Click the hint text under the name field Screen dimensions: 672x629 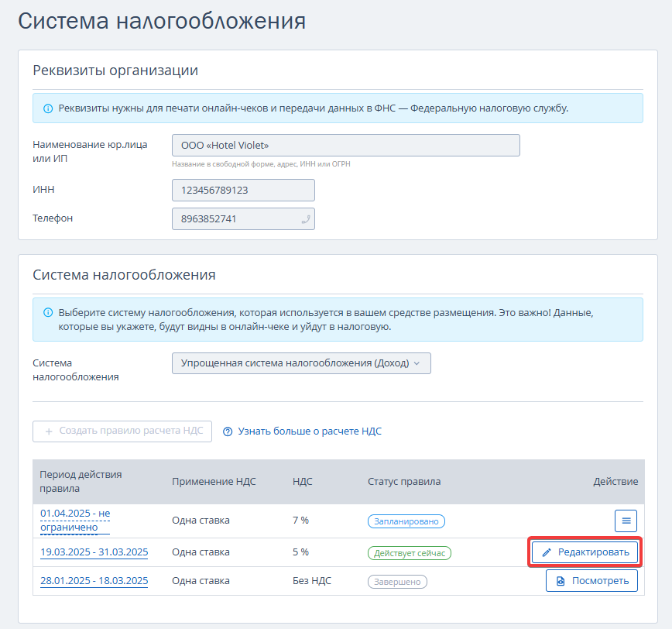point(261,163)
